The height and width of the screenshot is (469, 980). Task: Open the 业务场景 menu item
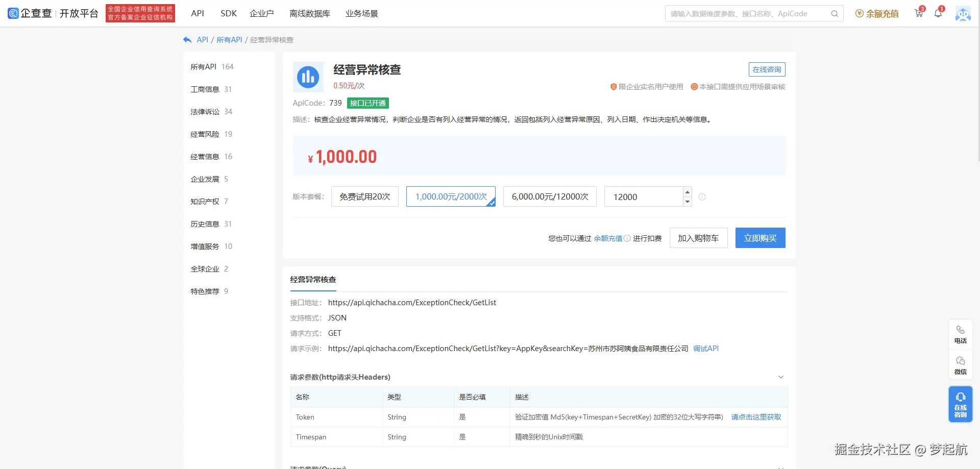(362, 13)
